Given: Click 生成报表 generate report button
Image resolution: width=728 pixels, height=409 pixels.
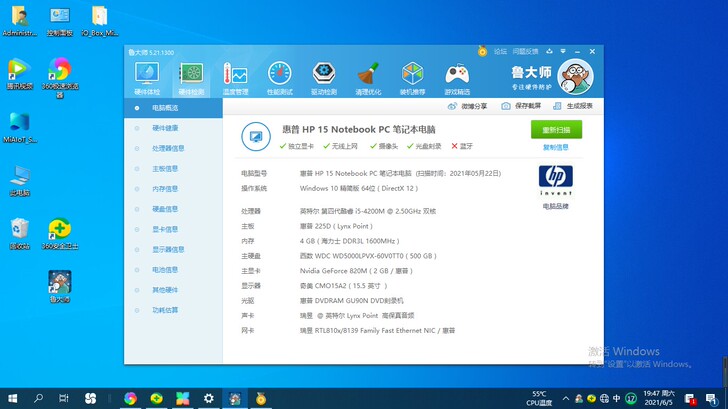Looking at the screenshot, I should click(x=573, y=106).
